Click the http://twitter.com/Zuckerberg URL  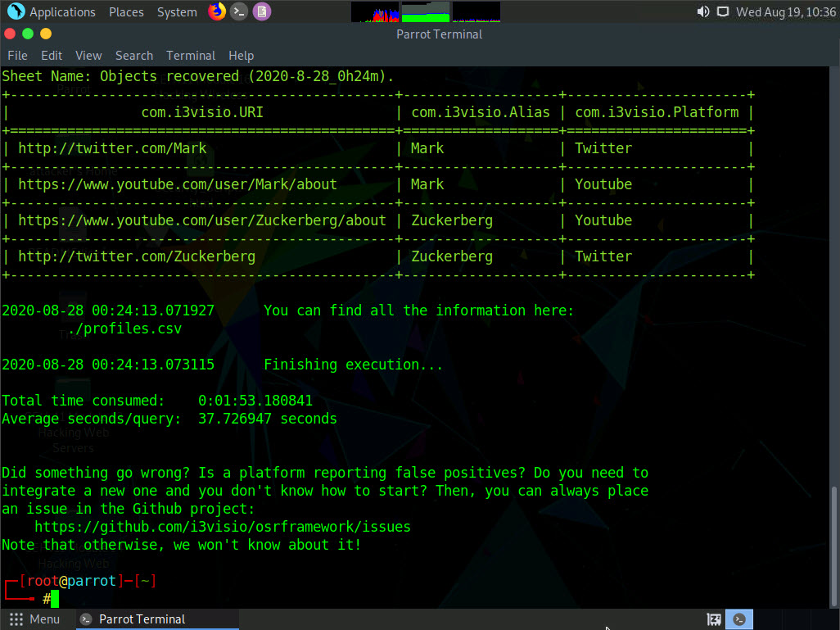[137, 256]
